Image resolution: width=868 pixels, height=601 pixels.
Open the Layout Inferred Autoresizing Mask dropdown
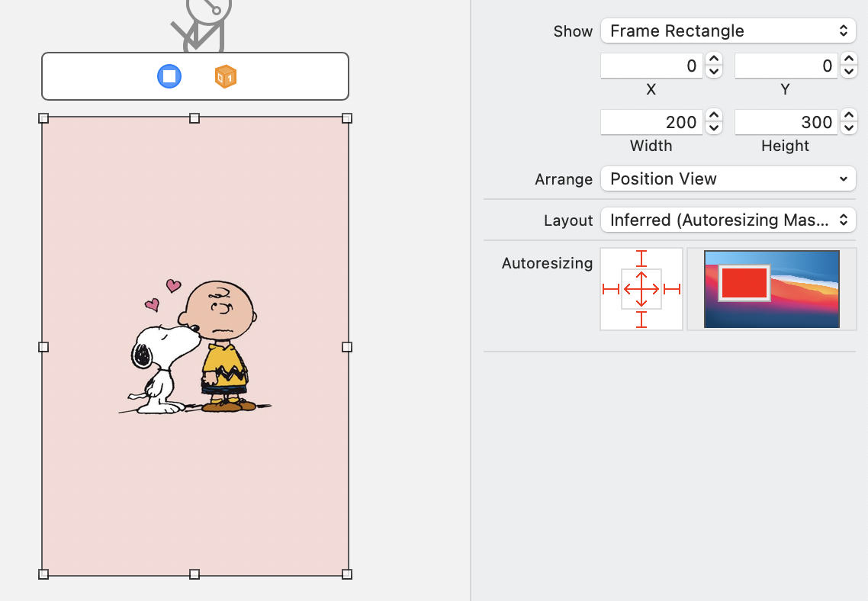(728, 220)
